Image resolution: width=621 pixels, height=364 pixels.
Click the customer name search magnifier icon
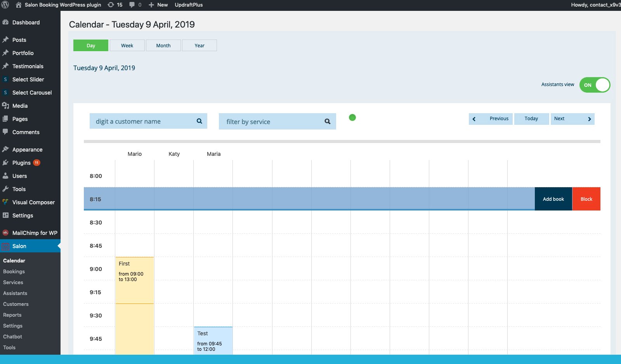click(x=199, y=121)
